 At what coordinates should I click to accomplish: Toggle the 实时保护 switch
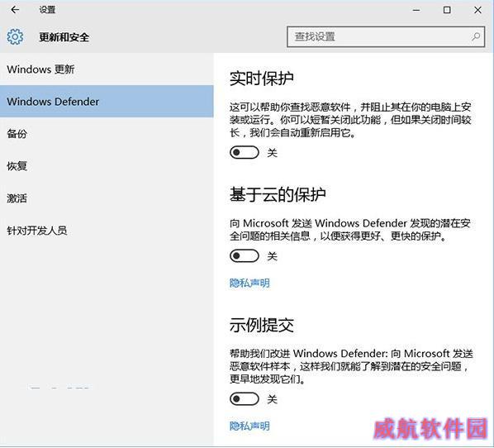click(245, 153)
